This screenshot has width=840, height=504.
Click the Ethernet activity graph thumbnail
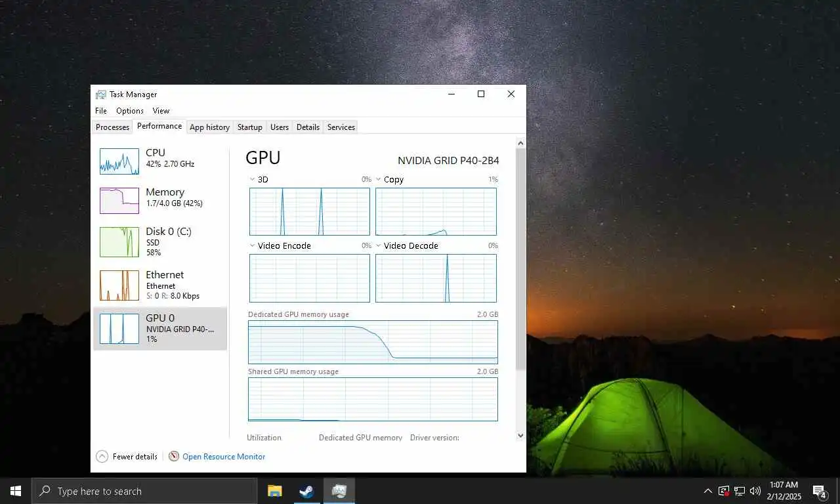(119, 285)
